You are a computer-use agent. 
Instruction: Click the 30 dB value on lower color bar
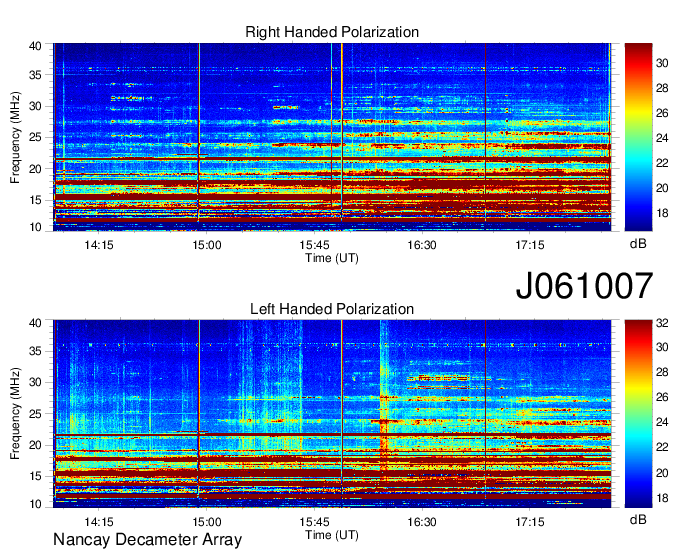click(662, 347)
